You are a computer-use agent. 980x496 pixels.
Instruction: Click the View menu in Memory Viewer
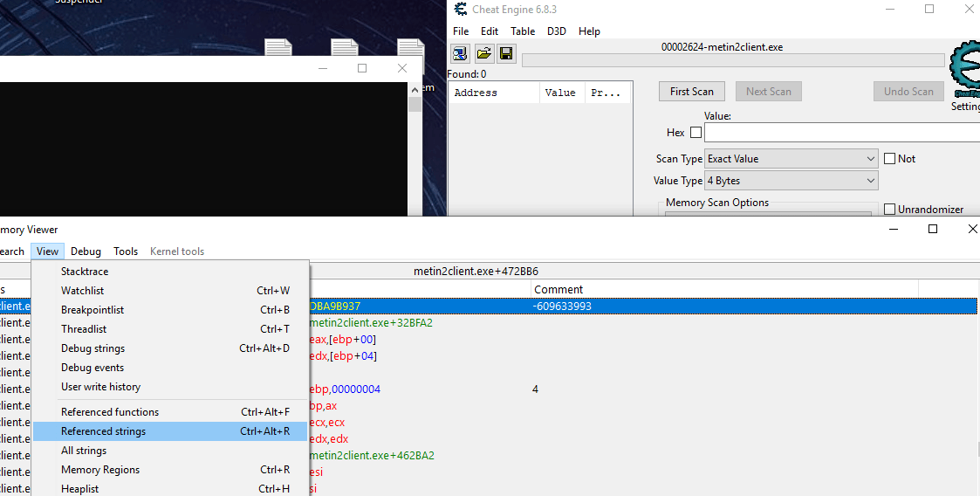point(47,251)
